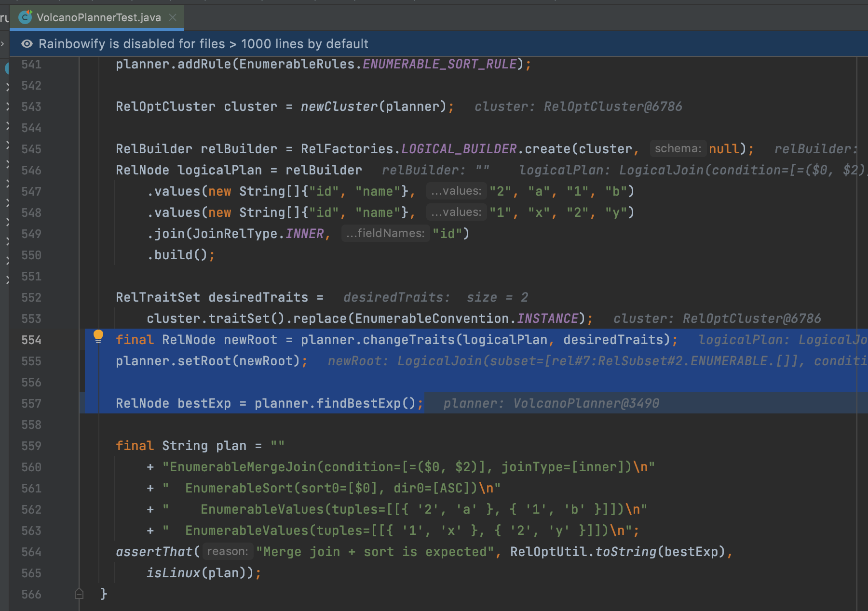This screenshot has height=611, width=868.
Task: Click the 'desiredTraits' variable declaration on line 552
Action: tap(258, 297)
